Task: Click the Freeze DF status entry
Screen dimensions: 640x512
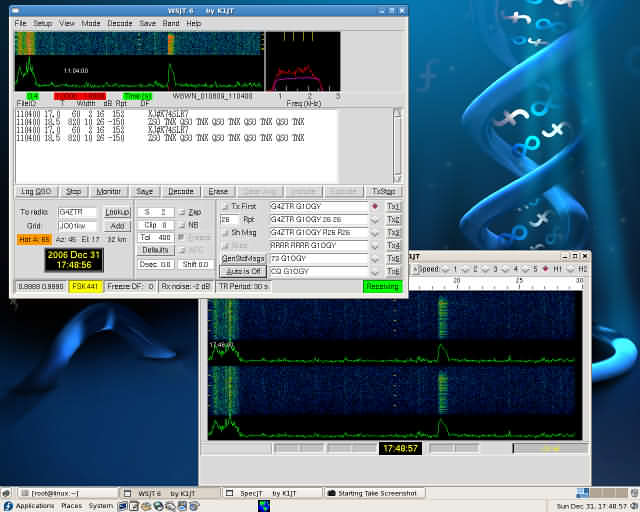Action: pos(130,286)
